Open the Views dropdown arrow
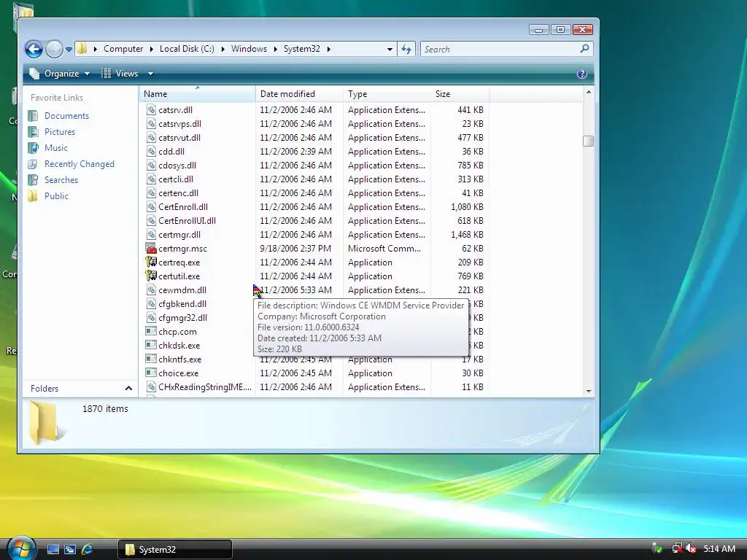The image size is (747, 560). click(150, 74)
